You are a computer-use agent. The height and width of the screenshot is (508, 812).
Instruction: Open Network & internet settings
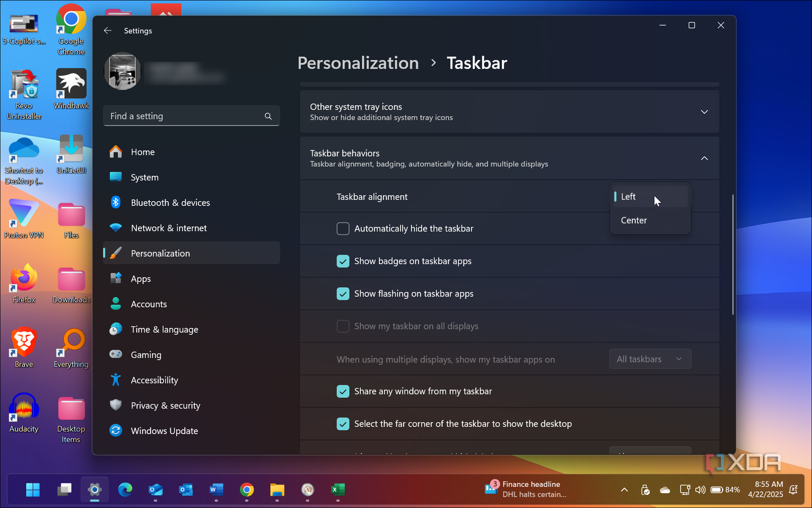coord(169,228)
